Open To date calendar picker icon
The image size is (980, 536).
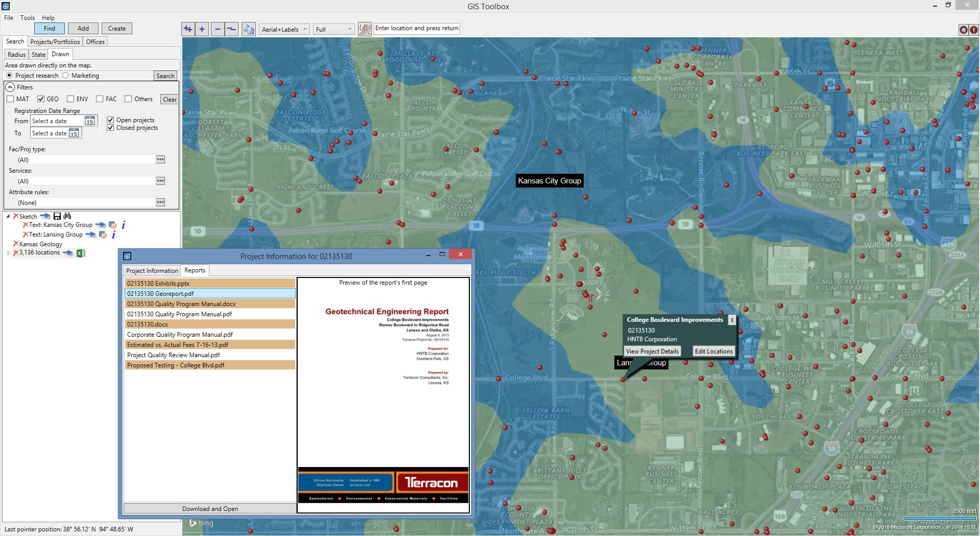[74, 133]
